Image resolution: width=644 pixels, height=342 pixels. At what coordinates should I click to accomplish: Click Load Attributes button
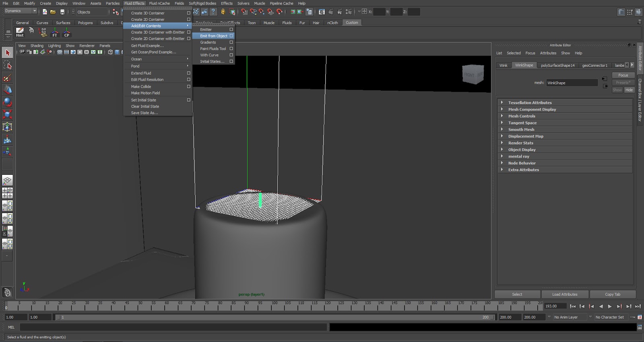pos(565,294)
